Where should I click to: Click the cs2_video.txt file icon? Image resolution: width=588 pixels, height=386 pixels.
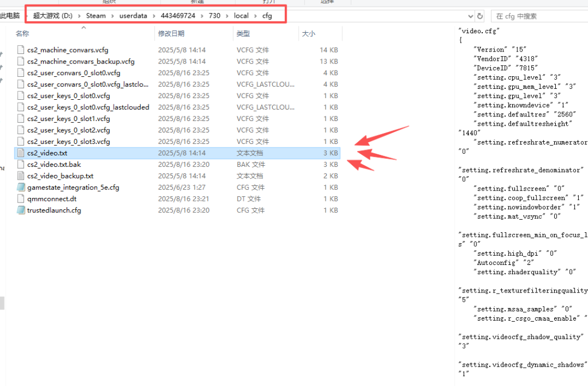tap(21, 153)
